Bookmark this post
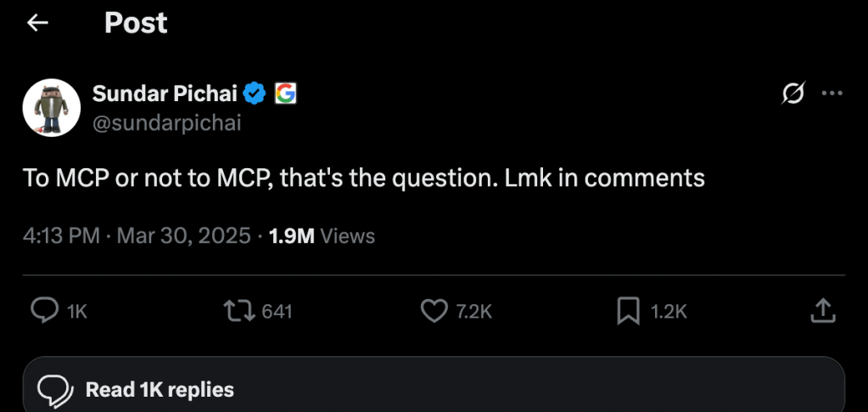Viewport: 868px width, 412px height. click(628, 312)
